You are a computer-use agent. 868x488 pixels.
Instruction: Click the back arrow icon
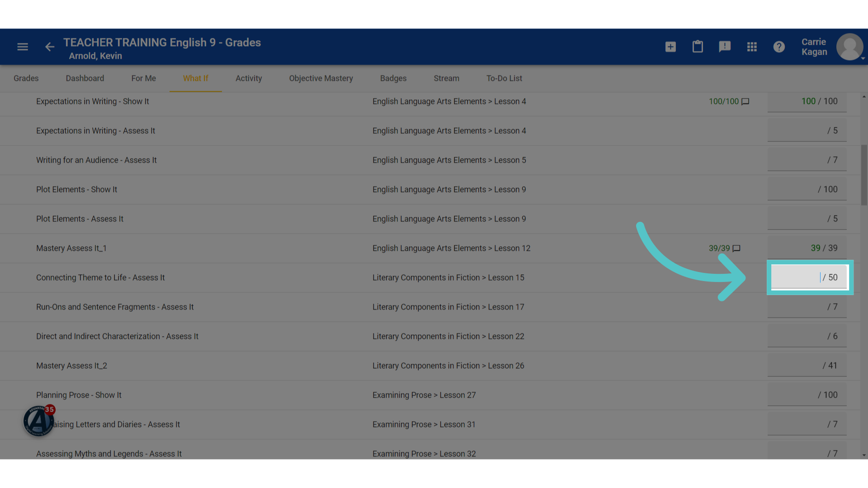click(50, 47)
